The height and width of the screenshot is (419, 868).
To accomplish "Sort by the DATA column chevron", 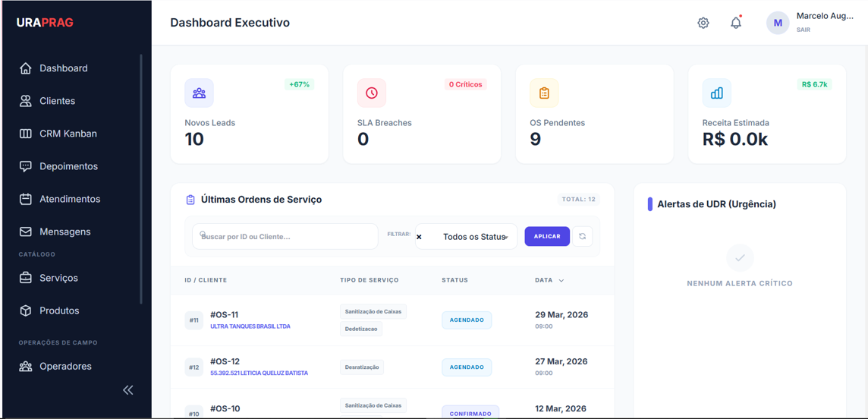I will coord(561,281).
